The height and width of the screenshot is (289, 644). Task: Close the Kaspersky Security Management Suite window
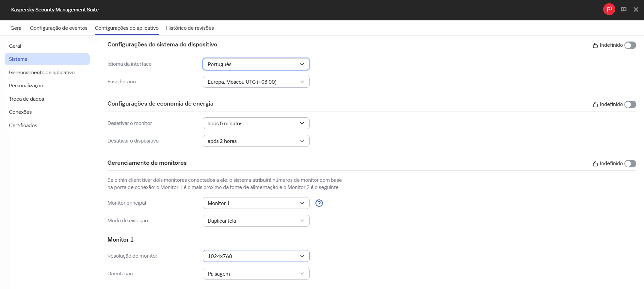[636, 9]
